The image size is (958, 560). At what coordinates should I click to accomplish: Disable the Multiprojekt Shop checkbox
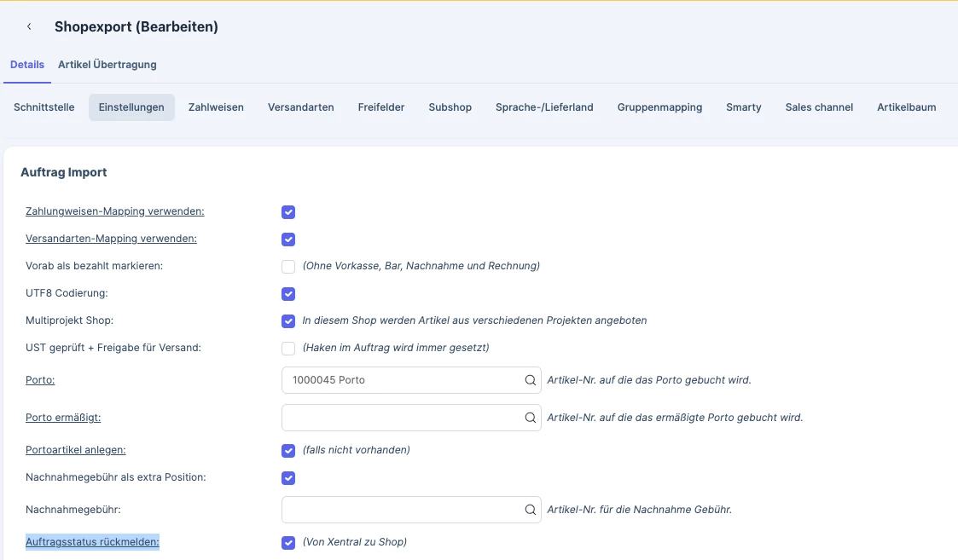(x=288, y=320)
